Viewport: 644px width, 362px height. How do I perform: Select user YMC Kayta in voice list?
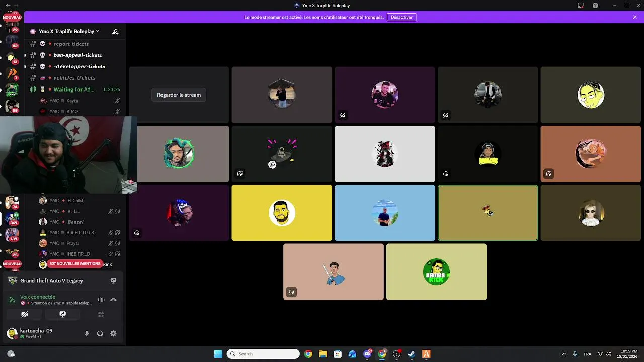(x=79, y=101)
